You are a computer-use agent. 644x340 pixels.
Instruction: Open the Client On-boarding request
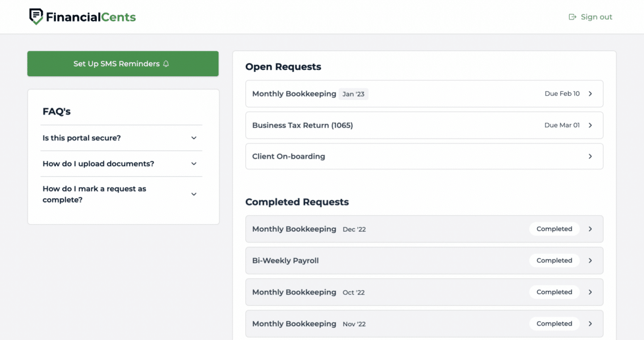pos(425,156)
